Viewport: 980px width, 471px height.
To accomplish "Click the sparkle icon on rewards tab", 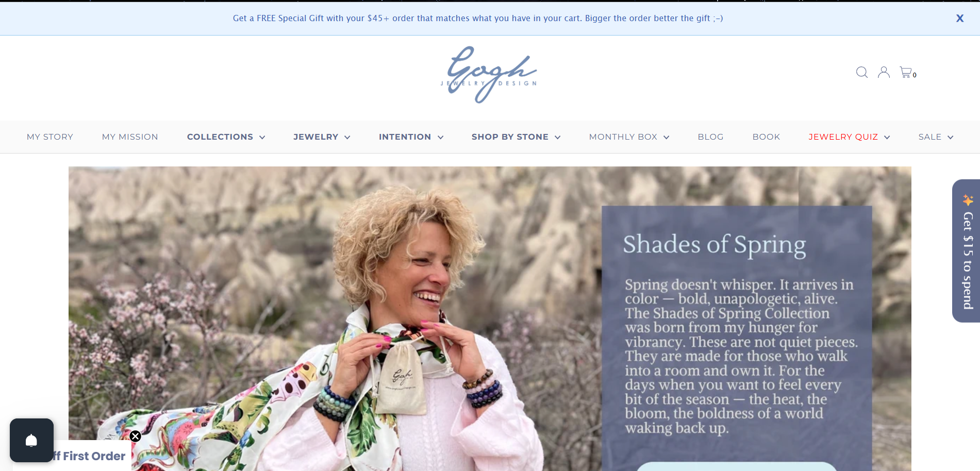I will (968, 200).
